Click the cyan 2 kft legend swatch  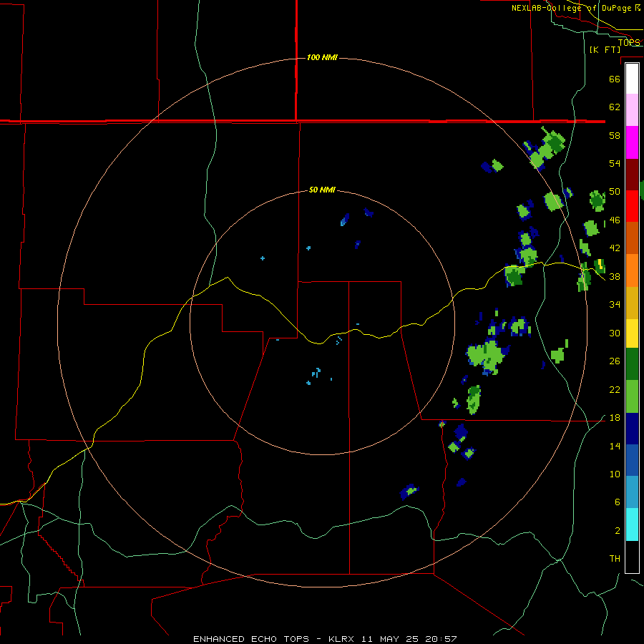pyautogui.click(x=632, y=525)
